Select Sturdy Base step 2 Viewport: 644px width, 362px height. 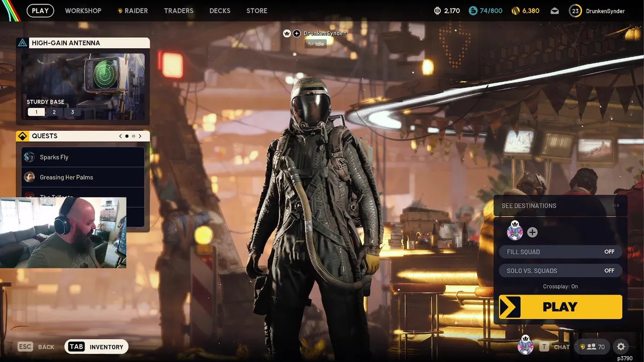point(54,112)
